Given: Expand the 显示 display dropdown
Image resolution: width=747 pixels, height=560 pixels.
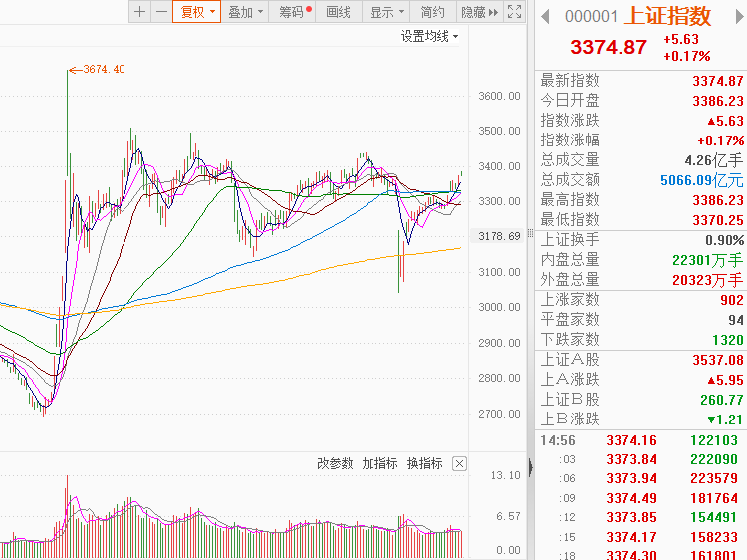Looking at the screenshot, I should (x=386, y=12).
